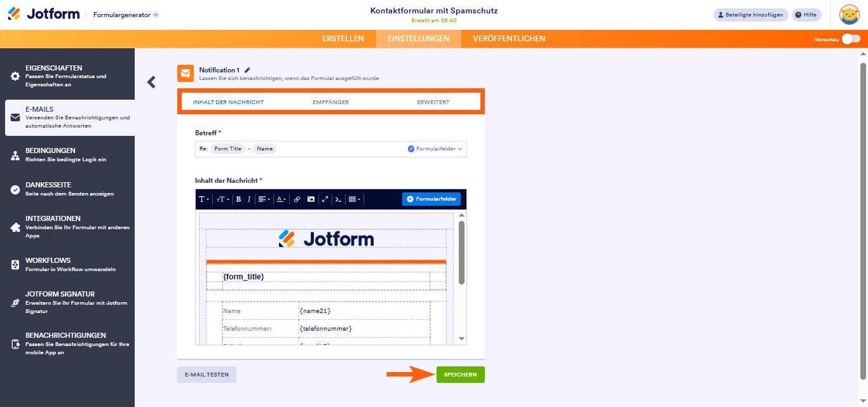Open the source code view icon
868x407 pixels.
(x=338, y=199)
